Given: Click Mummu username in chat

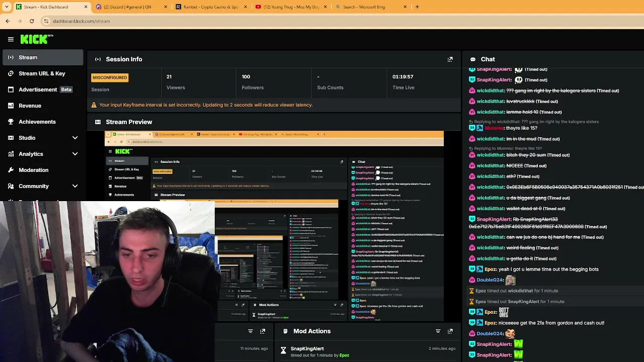Looking at the screenshot, I should pos(494,128).
